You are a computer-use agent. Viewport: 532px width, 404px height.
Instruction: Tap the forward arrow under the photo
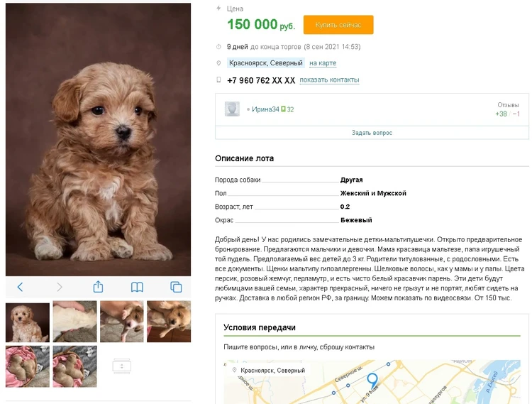[x=60, y=287]
